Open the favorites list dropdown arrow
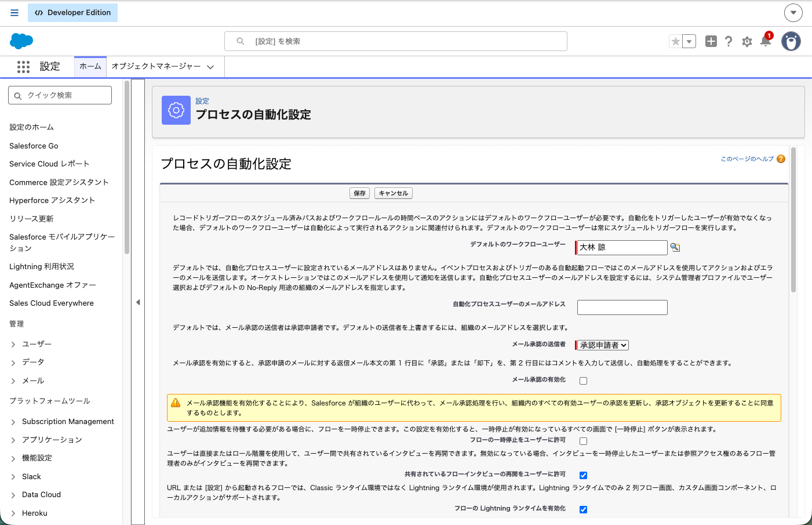 [689, 41]
